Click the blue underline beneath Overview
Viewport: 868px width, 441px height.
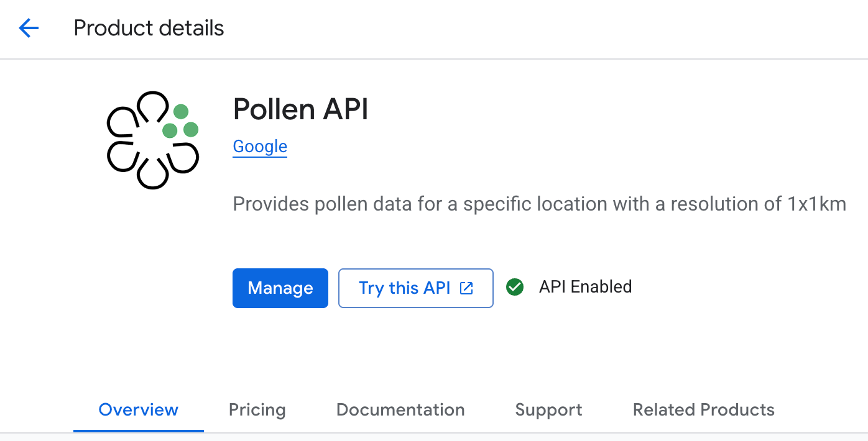point(139,430)
